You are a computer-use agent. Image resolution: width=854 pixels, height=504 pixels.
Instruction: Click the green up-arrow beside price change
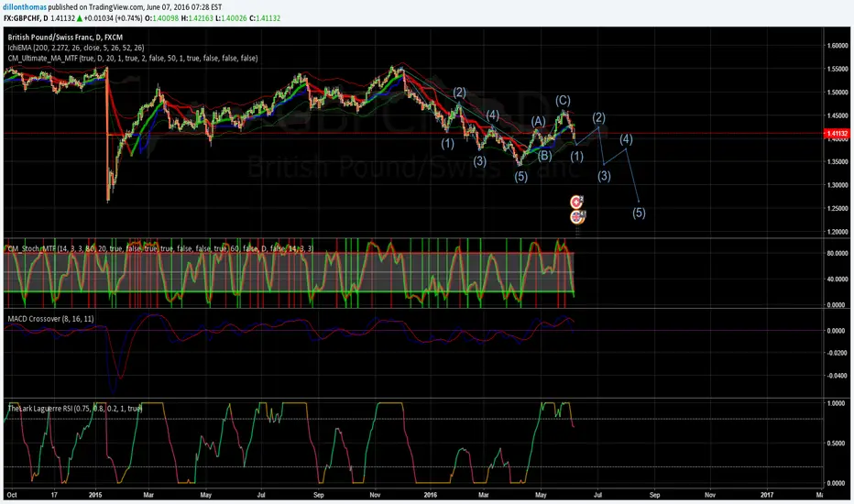[x=80, y=18]
